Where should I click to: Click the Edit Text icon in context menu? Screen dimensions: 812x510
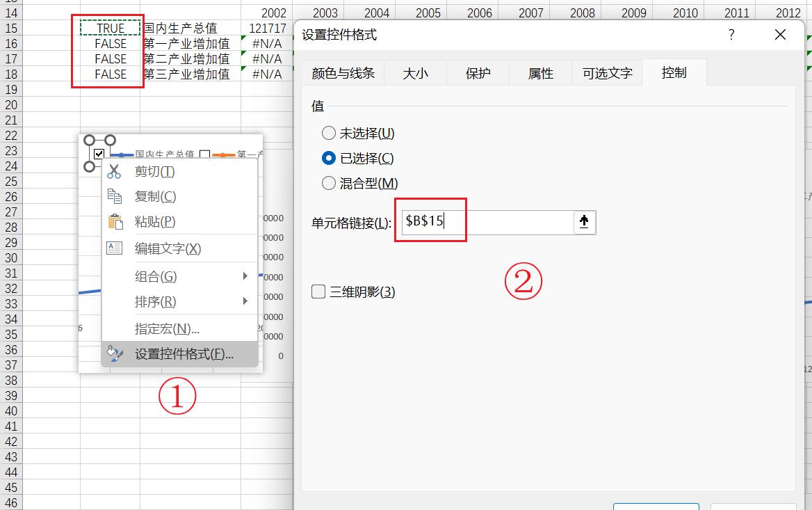[x=115, y=248]
